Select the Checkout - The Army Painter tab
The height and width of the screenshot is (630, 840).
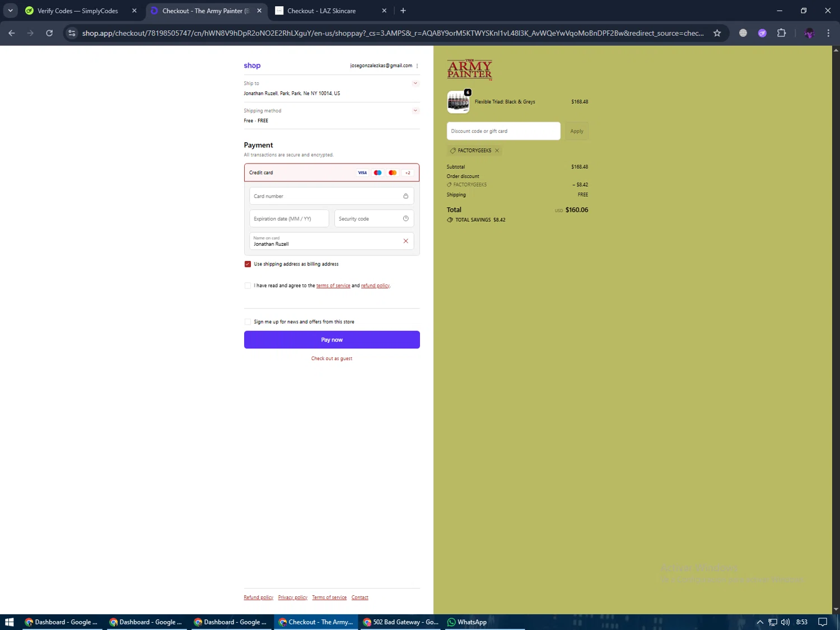coord(205,11)
